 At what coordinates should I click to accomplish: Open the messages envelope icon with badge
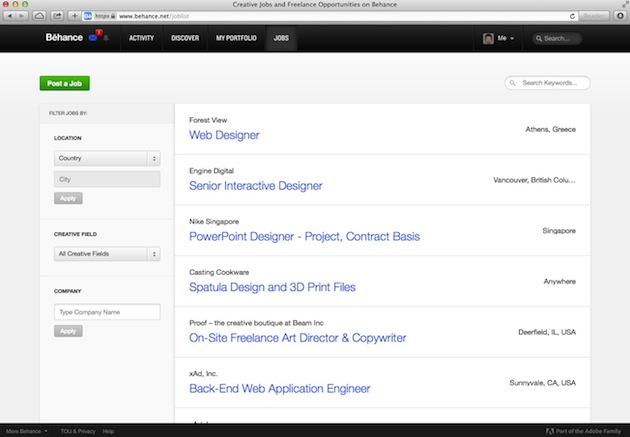click(x=93, y=38)
